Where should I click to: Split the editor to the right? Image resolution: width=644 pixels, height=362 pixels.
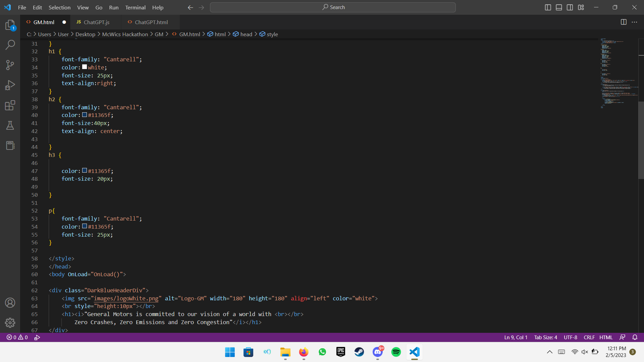[624, 22]
